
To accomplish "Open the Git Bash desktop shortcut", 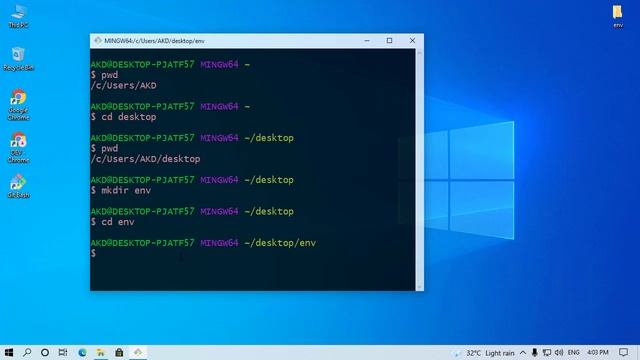I will [18, 186].
